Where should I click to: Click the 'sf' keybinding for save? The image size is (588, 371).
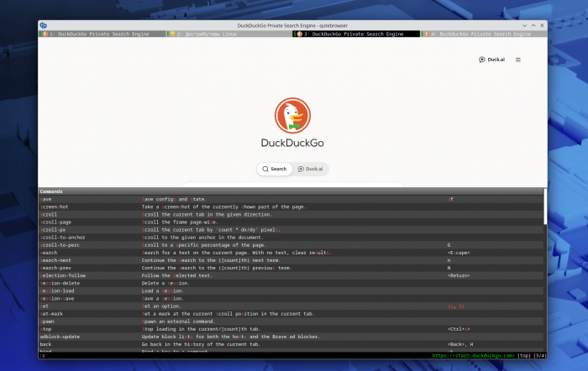450,200
